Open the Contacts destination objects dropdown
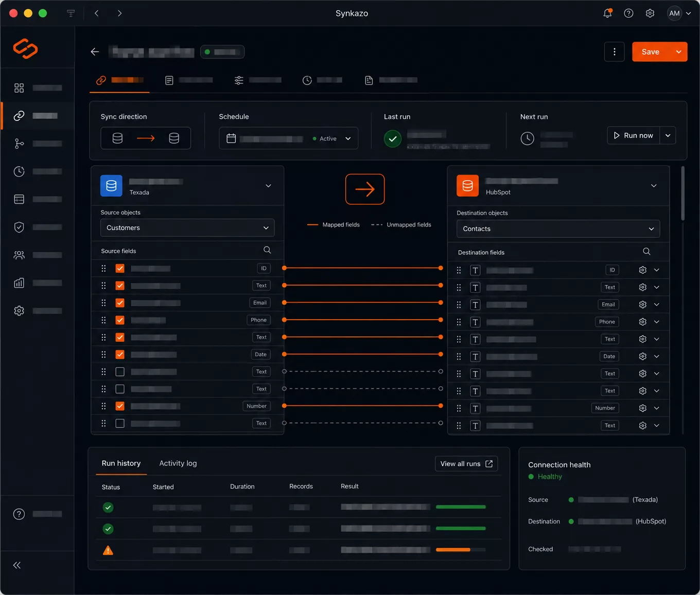The image size is (700, 595). (x=558, y=229)
